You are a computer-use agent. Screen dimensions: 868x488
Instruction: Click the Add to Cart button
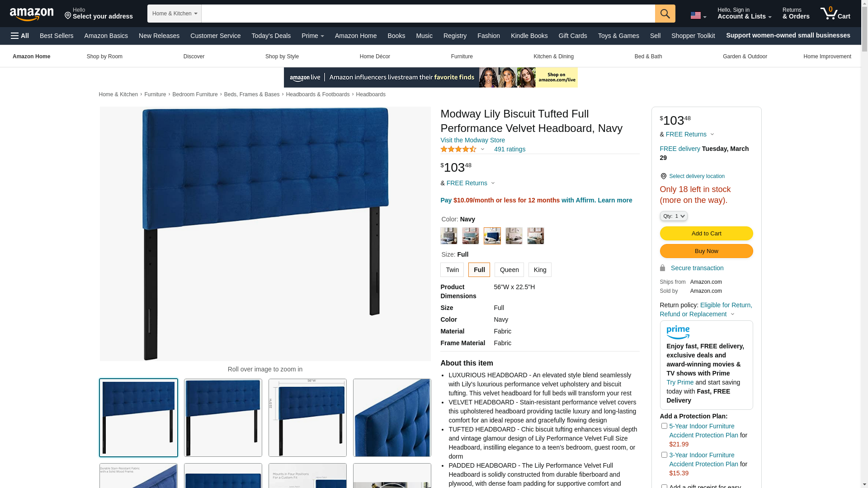click(x=706, y=233)
